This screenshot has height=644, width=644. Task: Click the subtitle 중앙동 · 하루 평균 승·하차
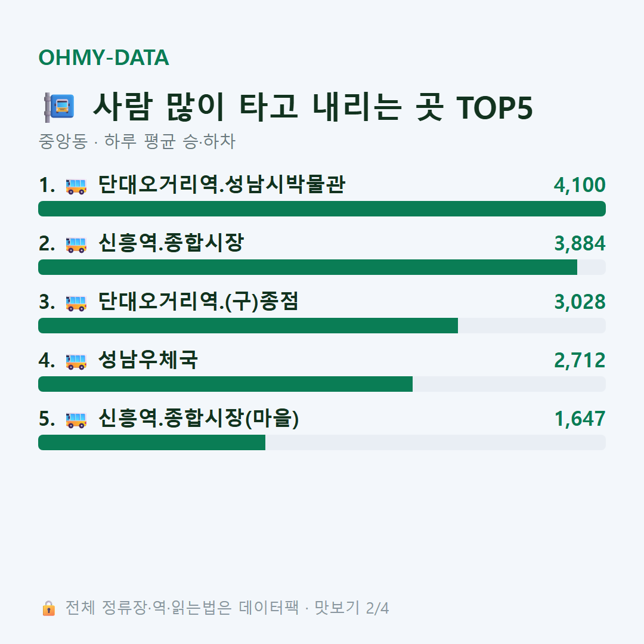(137, 141)
